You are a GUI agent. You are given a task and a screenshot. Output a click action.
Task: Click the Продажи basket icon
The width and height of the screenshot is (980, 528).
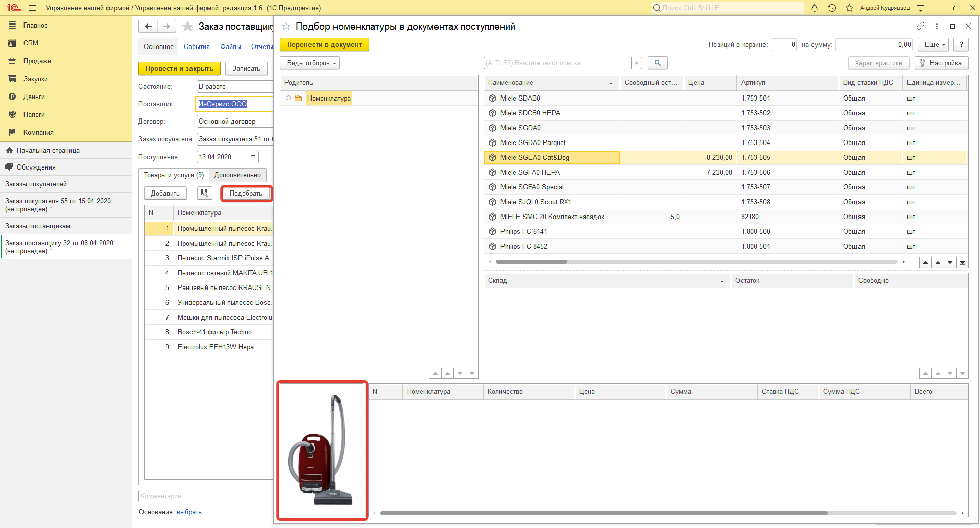[x=12, y=61]
